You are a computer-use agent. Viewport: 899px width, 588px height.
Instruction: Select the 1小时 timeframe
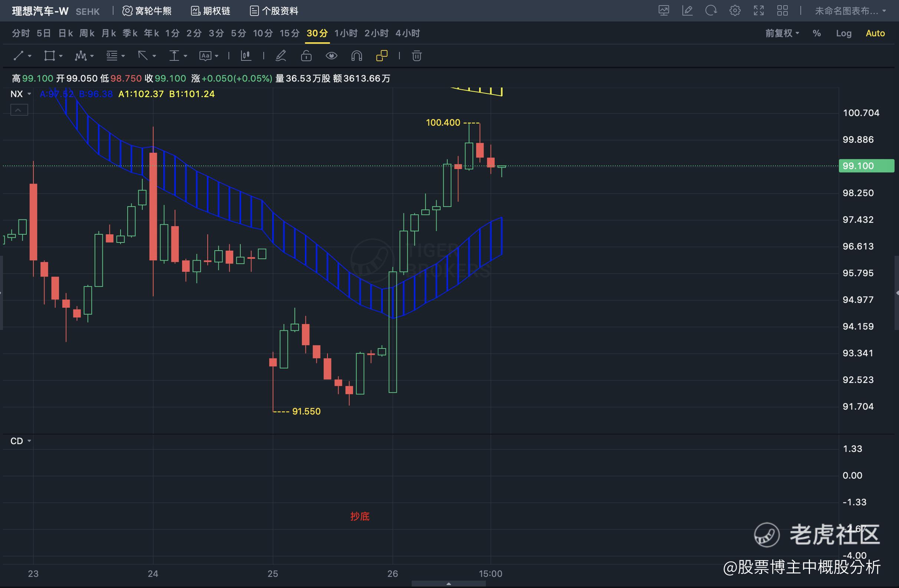(346, 33)
